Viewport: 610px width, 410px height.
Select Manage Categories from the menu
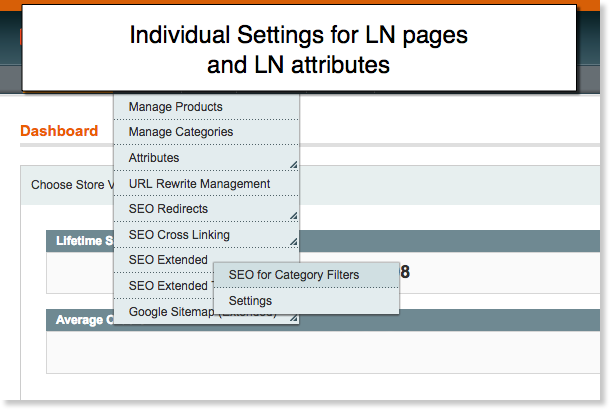point(206,132)
